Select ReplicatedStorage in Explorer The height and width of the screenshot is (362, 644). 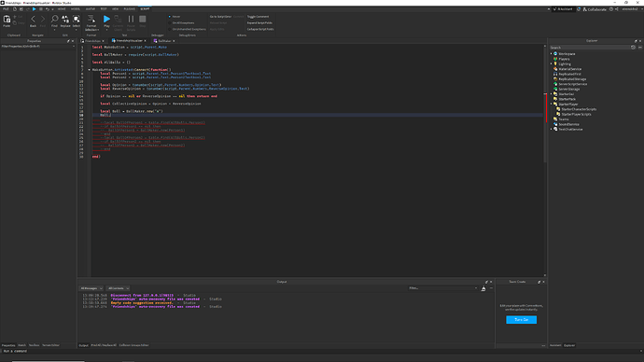pyautogui.click(x=572, y=79)
